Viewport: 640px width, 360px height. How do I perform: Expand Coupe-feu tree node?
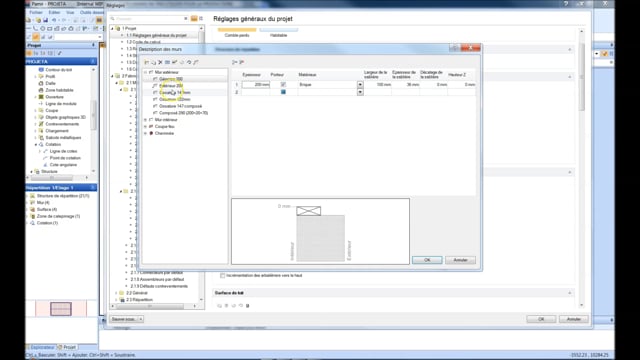pyautogui.click(x=145, y=127)
